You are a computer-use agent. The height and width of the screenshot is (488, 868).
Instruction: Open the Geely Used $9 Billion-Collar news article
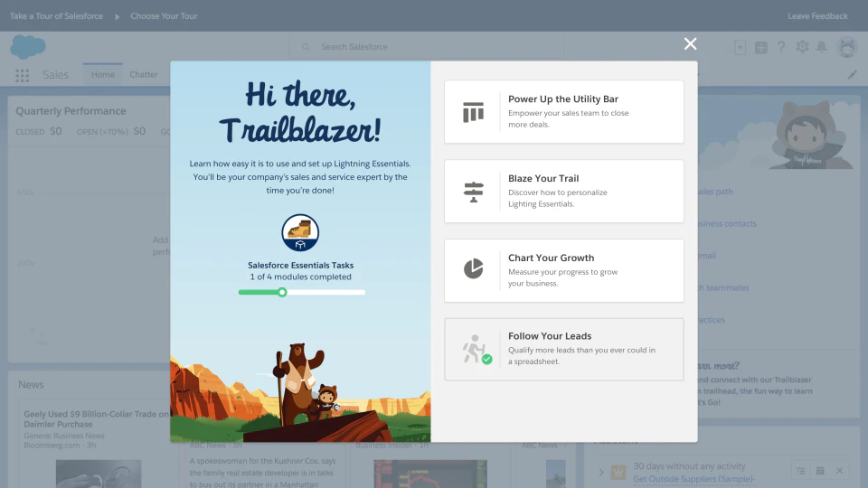tap(97, 418)
